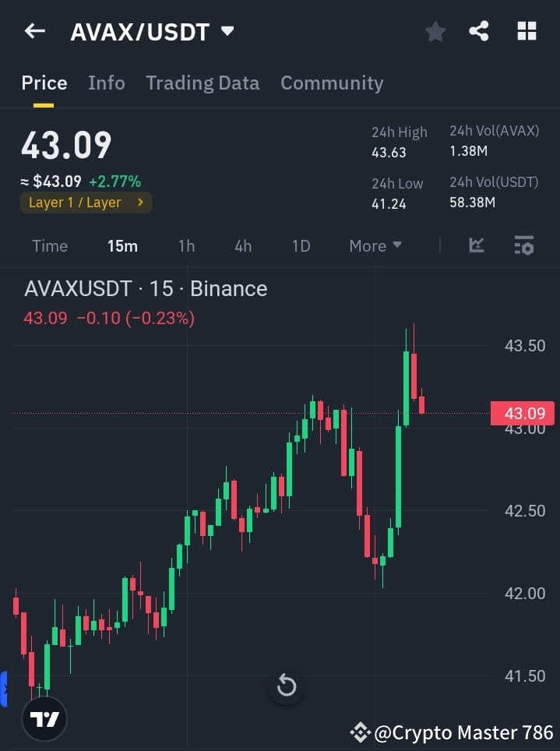
Task: Click the 43.09 price tag on axis
Action: [522, 413]
